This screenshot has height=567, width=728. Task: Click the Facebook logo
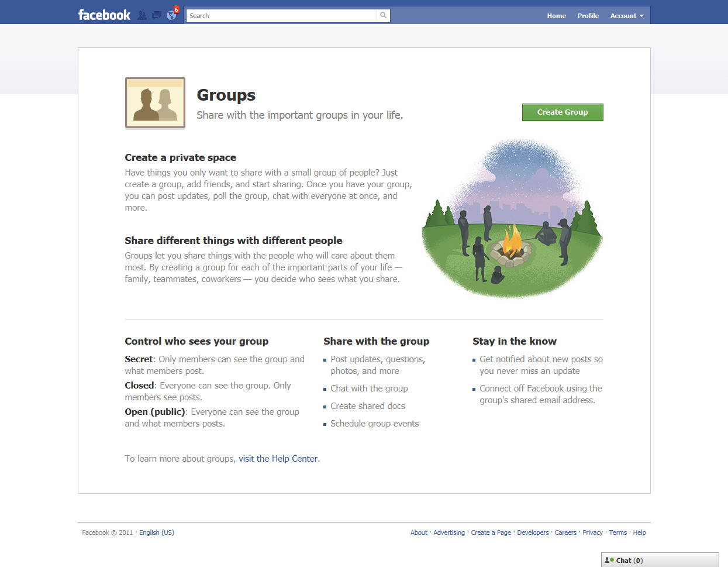(104, 15)
